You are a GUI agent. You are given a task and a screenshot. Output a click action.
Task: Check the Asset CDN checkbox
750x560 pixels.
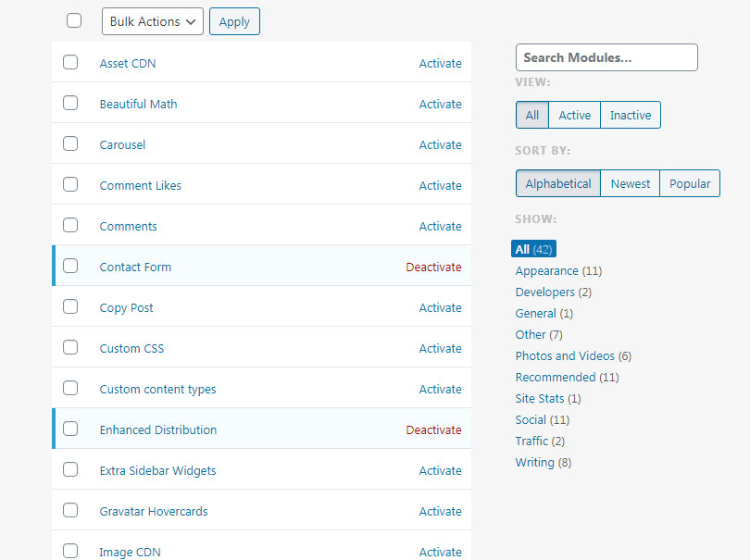[70, 62]
